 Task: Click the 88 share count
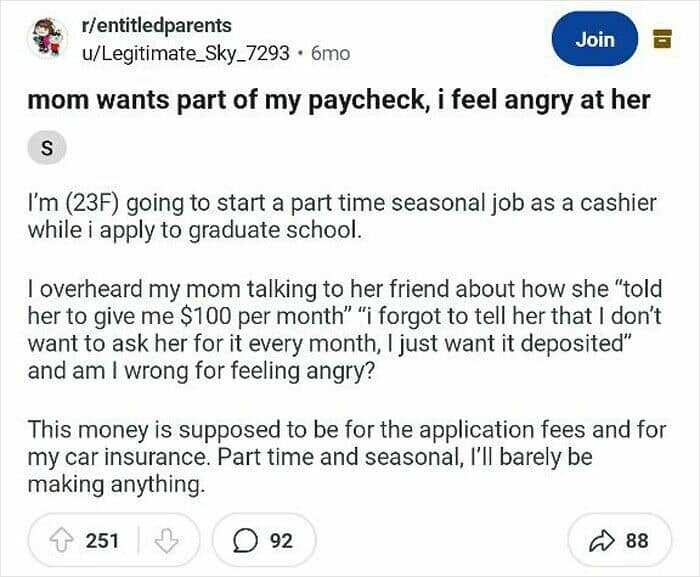(x=637, y=541)
